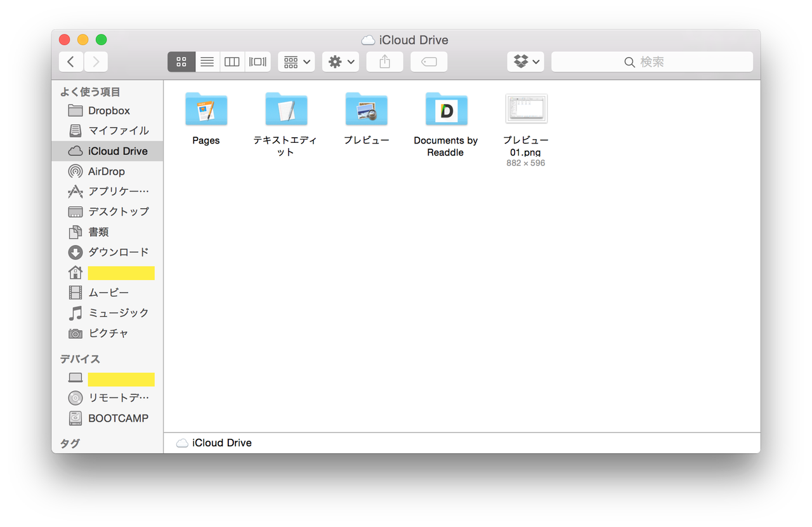
Task: Open ミュージック in the sidebar
Action: 108,313
